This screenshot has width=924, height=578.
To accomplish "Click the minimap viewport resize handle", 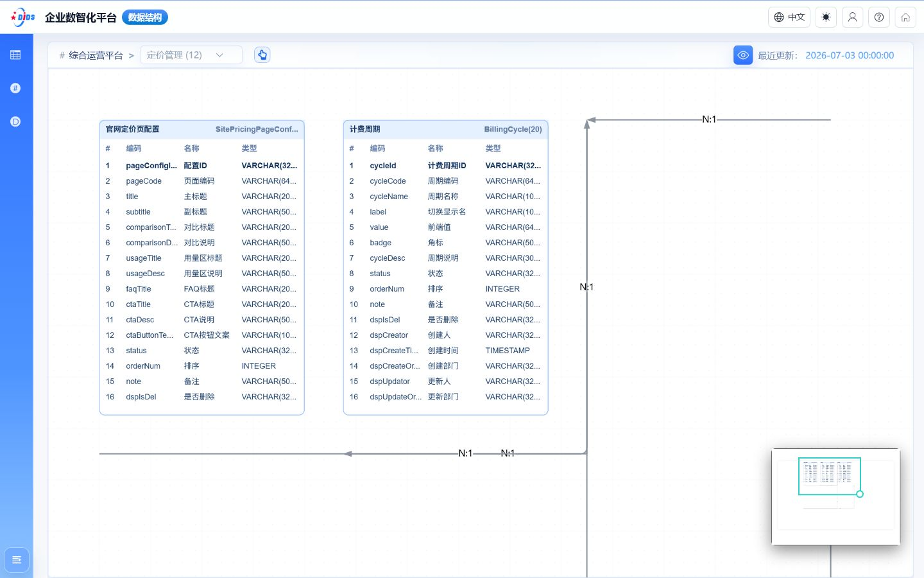I will pos(860,494).
